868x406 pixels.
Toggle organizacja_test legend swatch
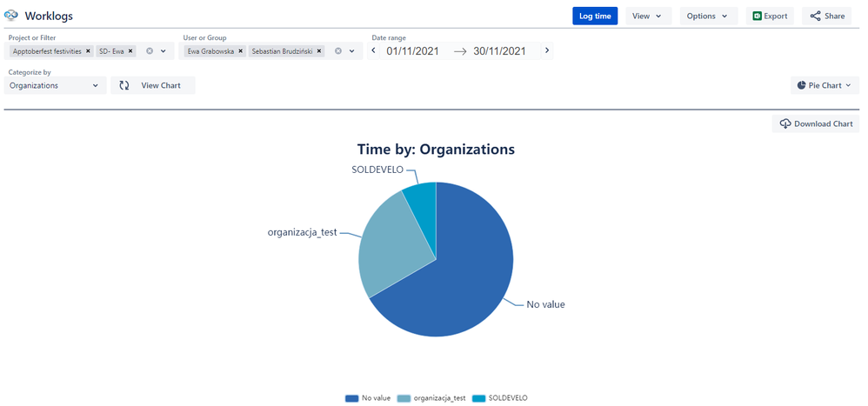click(404, 398)
